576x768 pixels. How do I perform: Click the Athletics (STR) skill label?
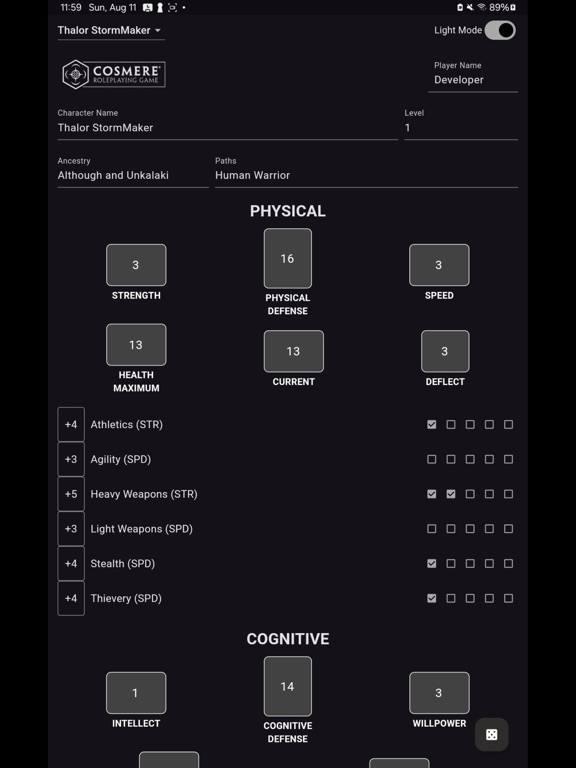click(126, 424)
